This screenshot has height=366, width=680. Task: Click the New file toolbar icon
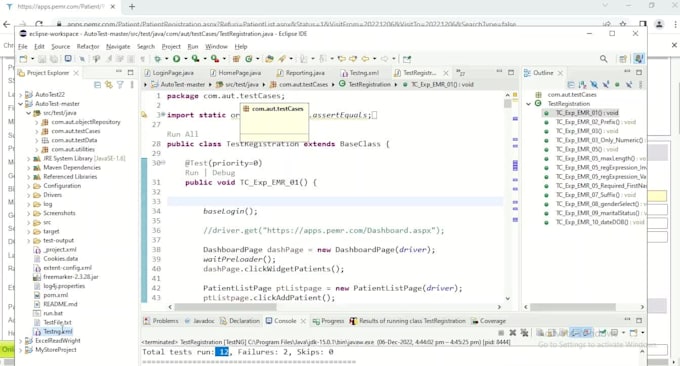pos(23,59)
